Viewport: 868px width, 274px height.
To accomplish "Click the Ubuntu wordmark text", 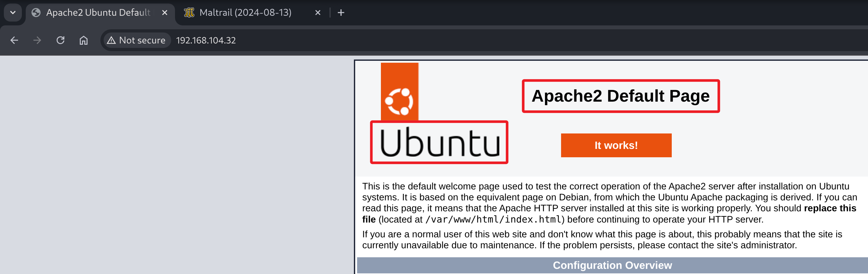I will (x=439, y=142).
